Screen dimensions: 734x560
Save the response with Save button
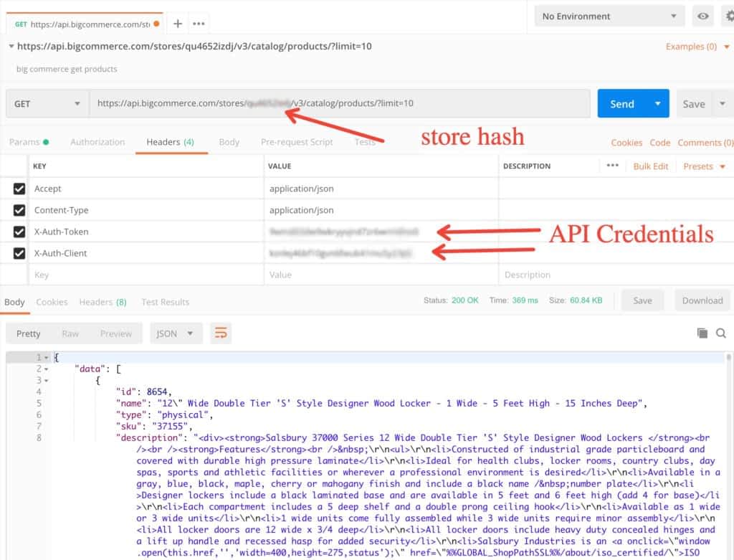click(x=642, y=300)
